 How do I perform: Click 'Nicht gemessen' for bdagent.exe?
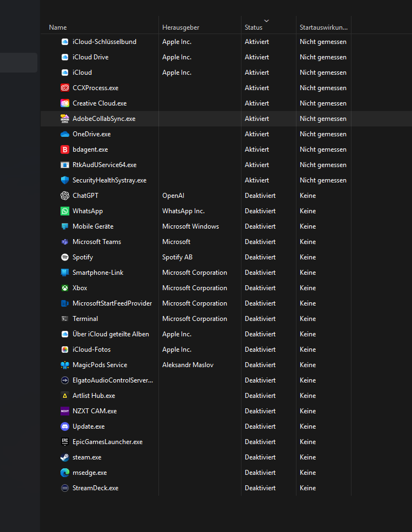click(x=323, y=149)
